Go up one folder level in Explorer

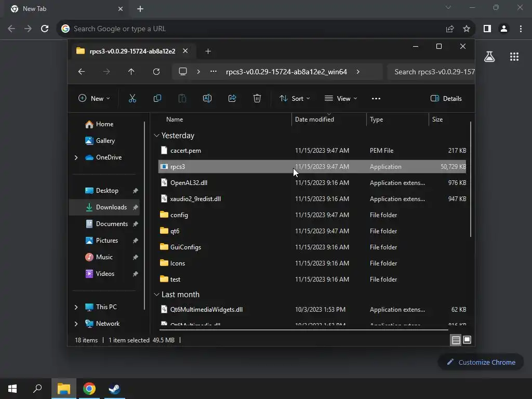[x=131, y=72]
